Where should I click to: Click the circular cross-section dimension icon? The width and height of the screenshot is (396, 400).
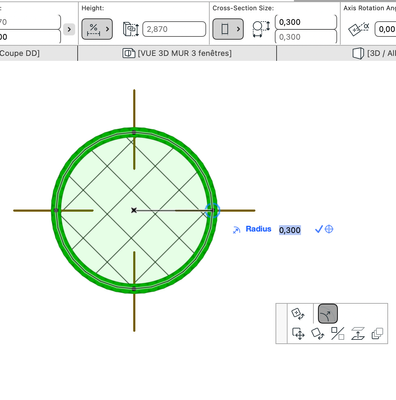coord(261,29)
